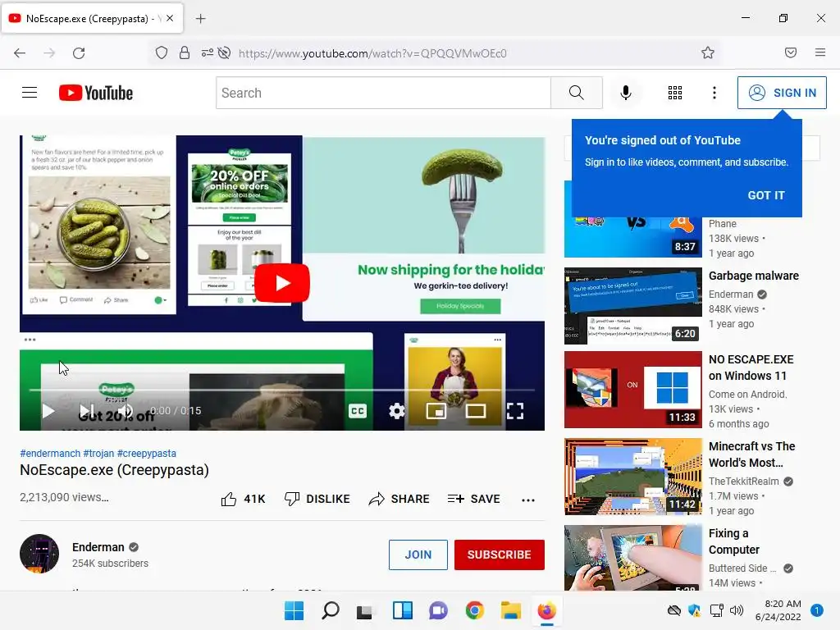Image resolution: width=840 pixels, height=630 pixels.
Task: Open a new tab with the plus button
Action: coord(200,19)
